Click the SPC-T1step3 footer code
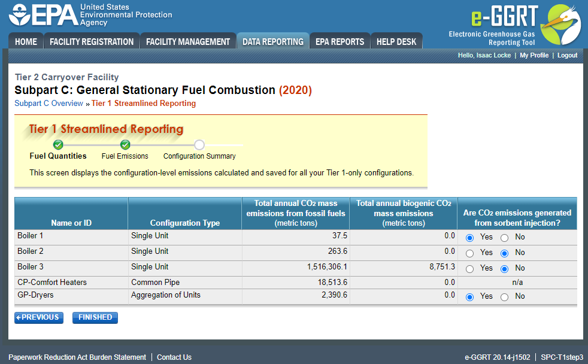Screen dimensions: 588x364 [562, 357]
